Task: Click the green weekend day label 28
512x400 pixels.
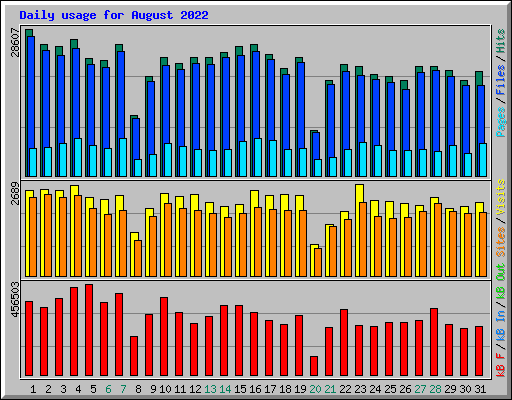Action: point(435,389)
